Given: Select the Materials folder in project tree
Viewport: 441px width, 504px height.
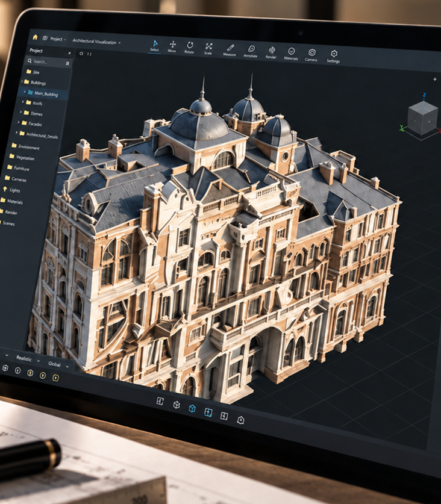Looking at the screenshot, I should click(x=11, y=201).
